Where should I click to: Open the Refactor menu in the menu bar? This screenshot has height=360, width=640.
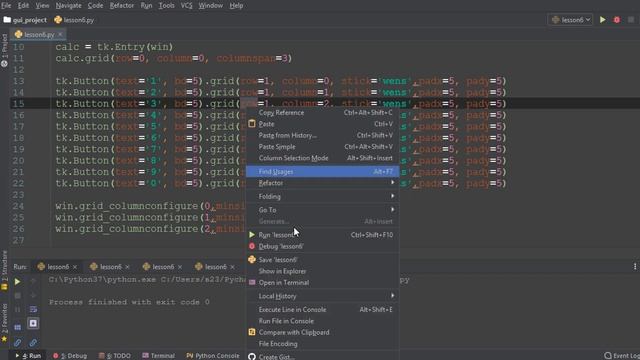tap(122, 6)
